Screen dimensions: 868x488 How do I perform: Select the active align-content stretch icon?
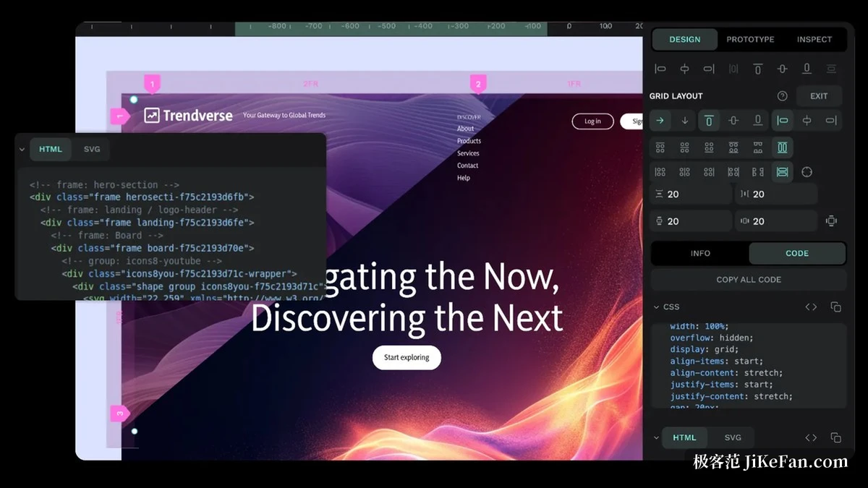(x=782, y=147)
